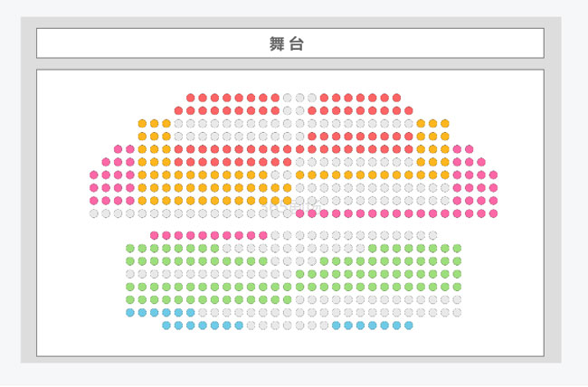Select the rightmost red seat in the front row

point(396,98)
